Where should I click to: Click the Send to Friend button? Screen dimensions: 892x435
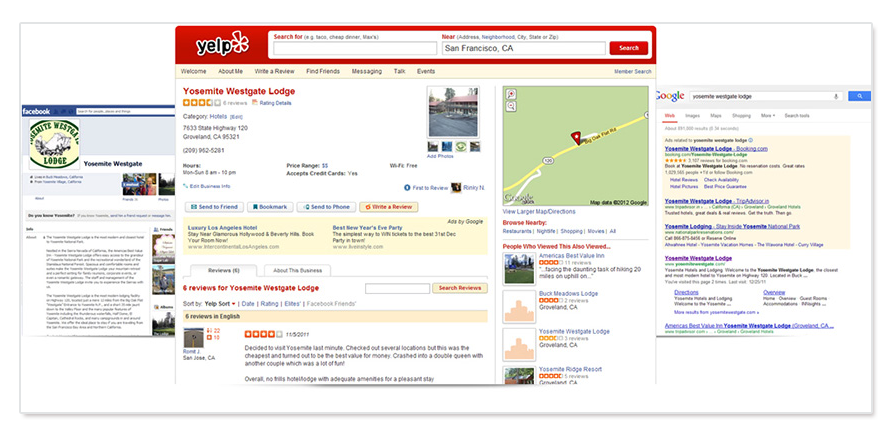(x=214, y=207)
